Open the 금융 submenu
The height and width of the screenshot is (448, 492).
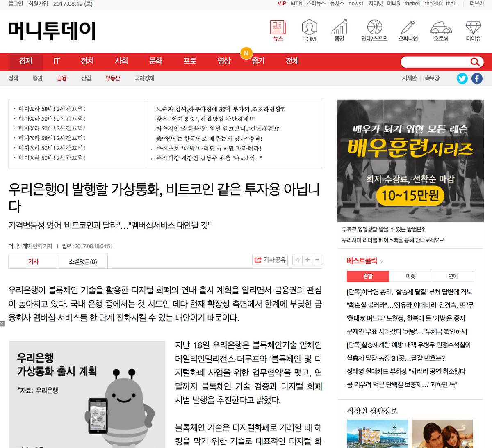coord(62,78)
